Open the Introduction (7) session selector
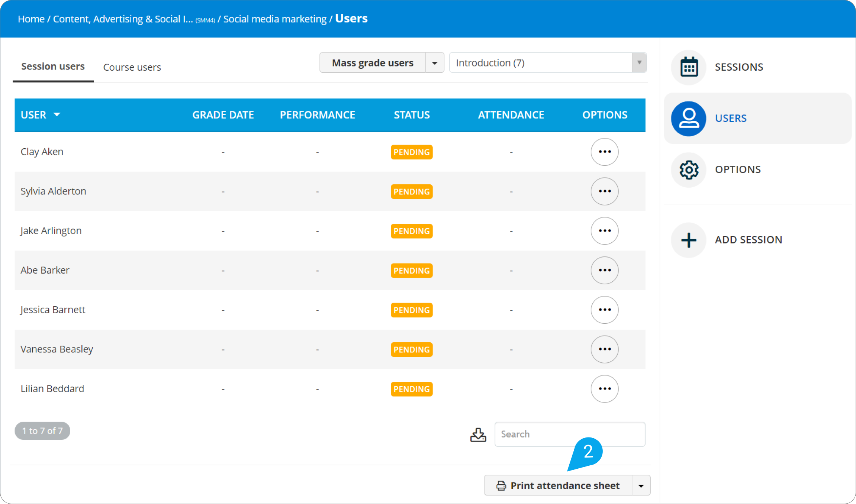The height and width of the screenshot is (504, 856). (x=547, y=63)
